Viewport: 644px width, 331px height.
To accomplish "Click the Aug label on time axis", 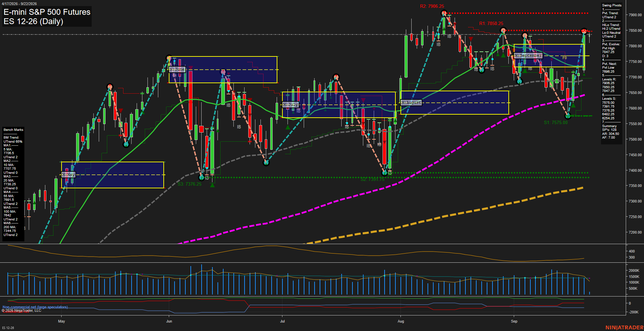I will pyautogui.click(x=401, y=322).
